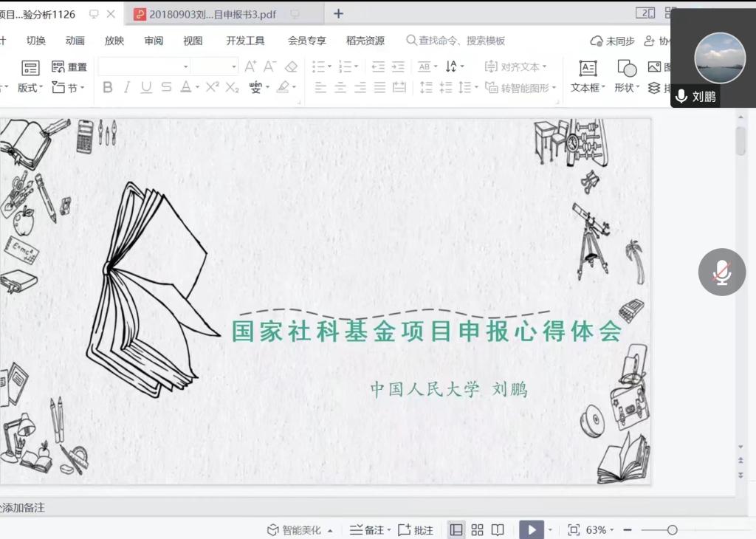Open the Animation (动画) ribbon tab
Image resolution: width=756 pixels, height=539 pixels.
click(x=75, y=41)
